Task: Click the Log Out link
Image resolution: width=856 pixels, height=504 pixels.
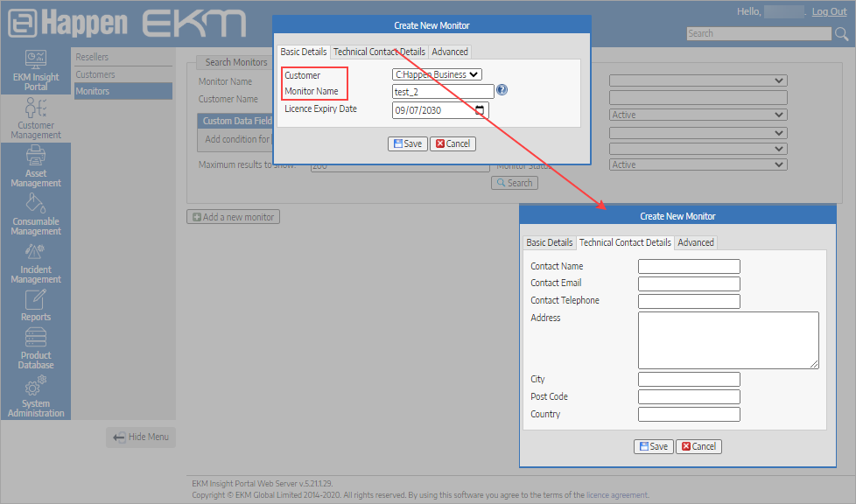Action: point(829,11)
